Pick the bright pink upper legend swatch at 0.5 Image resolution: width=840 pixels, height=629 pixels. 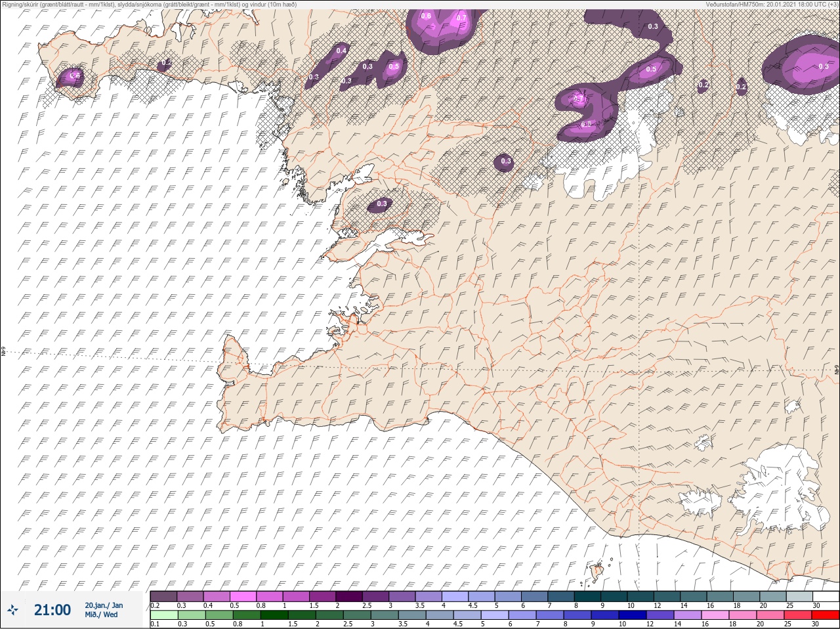click(243, 596)
